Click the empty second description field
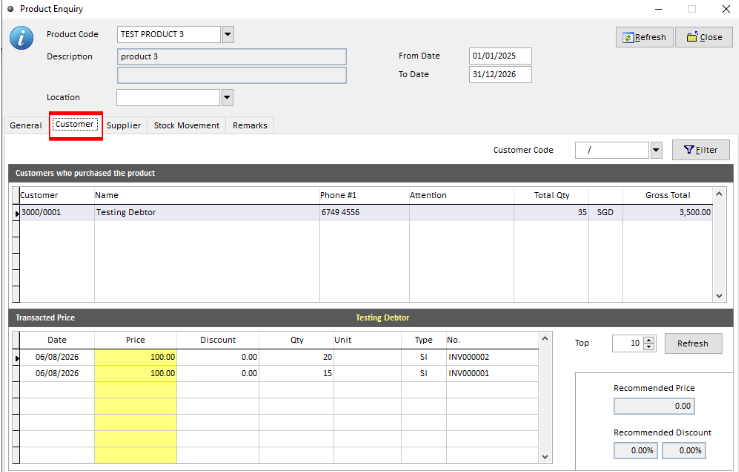Screen dimensions: 739x472 point(231,75)
